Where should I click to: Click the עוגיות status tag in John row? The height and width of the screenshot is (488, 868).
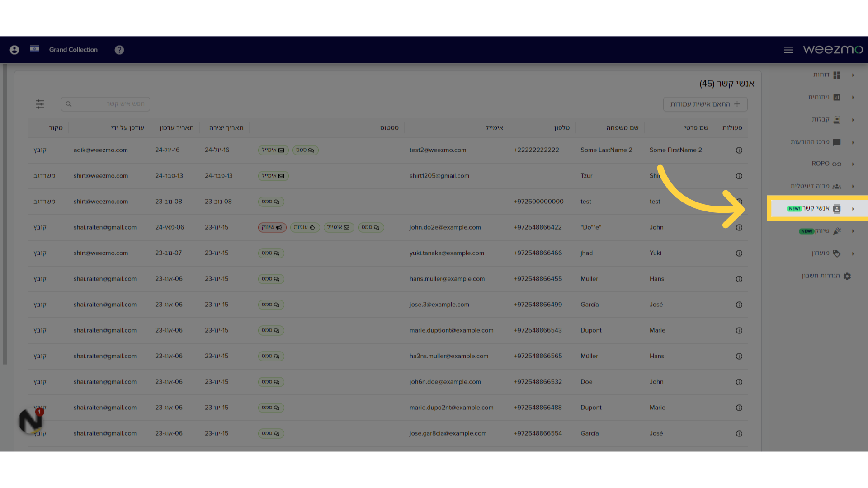[x=305, y=227]
